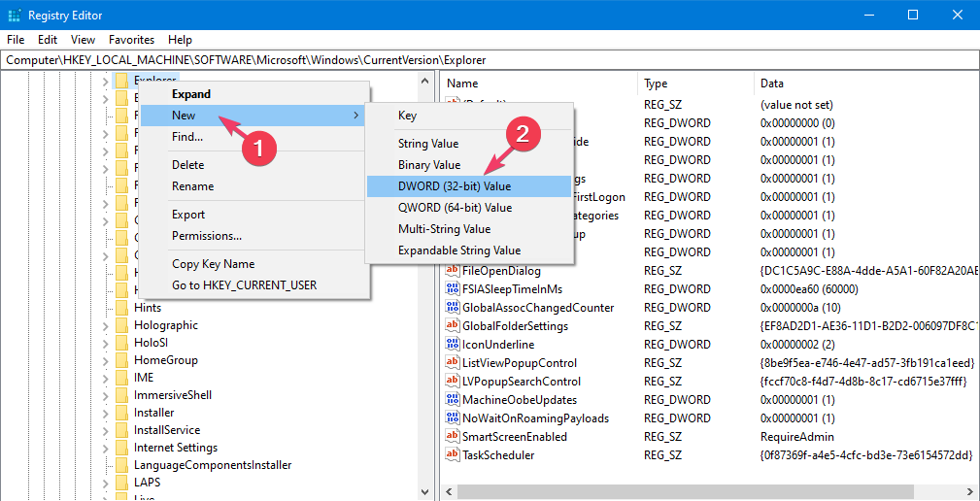Open the File menu
This screenshot has height=501, width=980.
coord(15,40)
